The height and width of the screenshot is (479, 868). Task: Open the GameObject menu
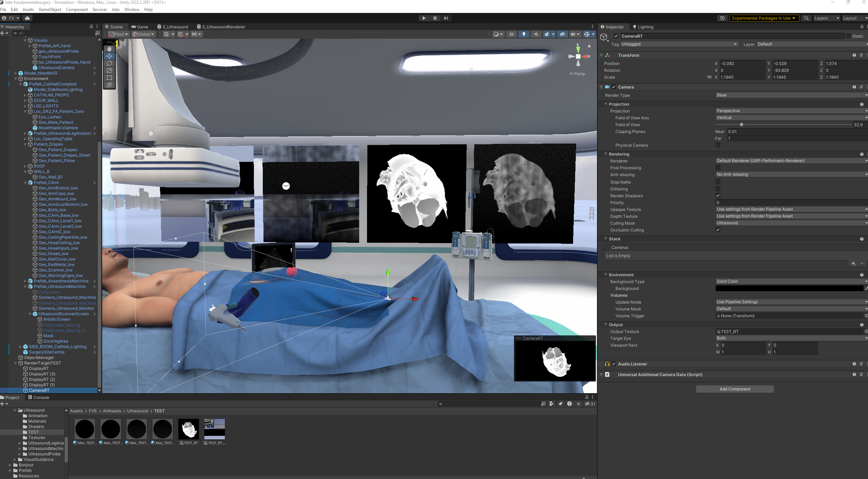50,9
